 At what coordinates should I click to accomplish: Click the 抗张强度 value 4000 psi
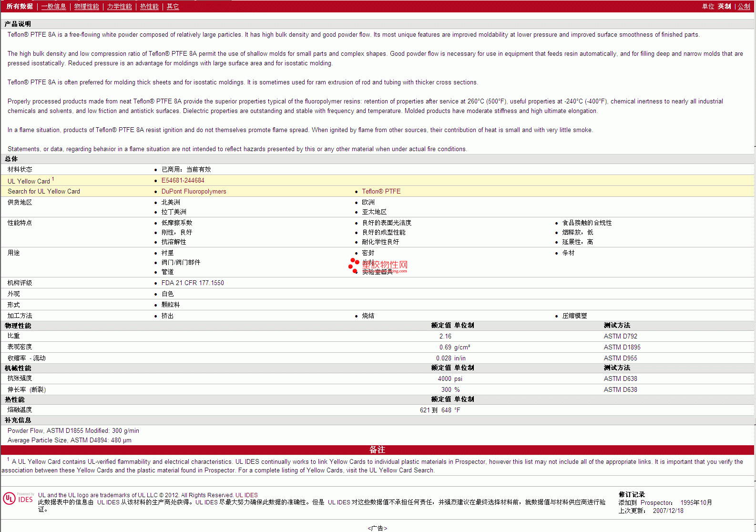(450, 379)
